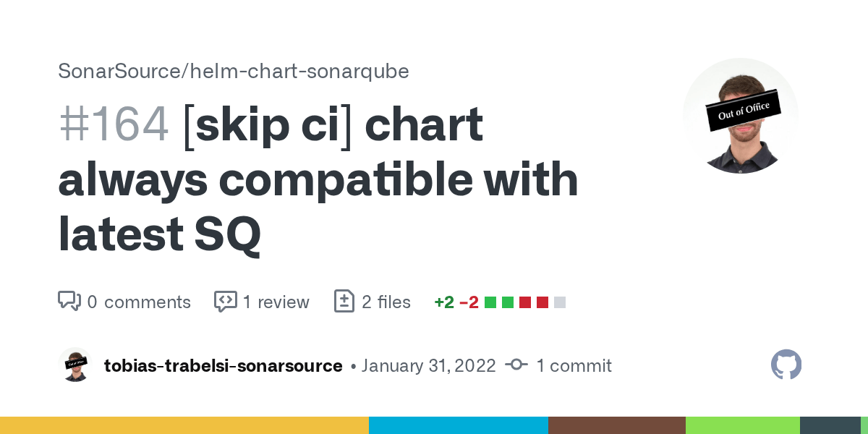Open the large profile picture
Image resolution: width=868 pixels, height=434 pixels.
coord(741,116)
